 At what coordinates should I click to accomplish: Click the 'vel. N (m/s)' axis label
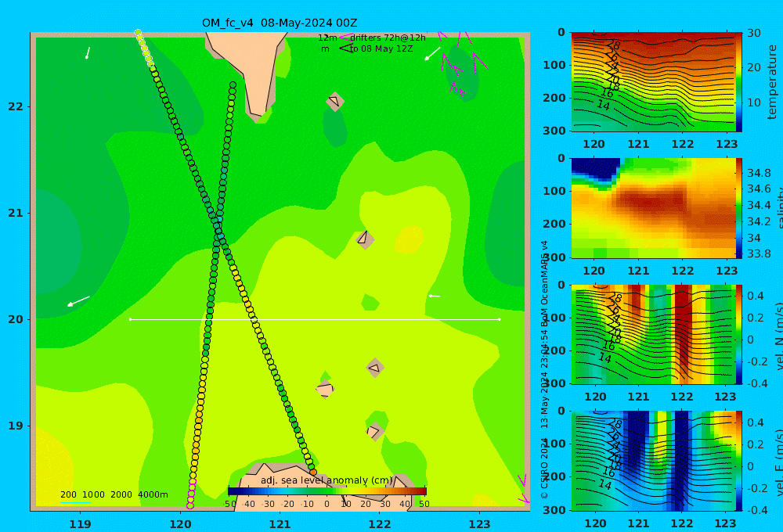pyautogui.click(x=780, y=335)
